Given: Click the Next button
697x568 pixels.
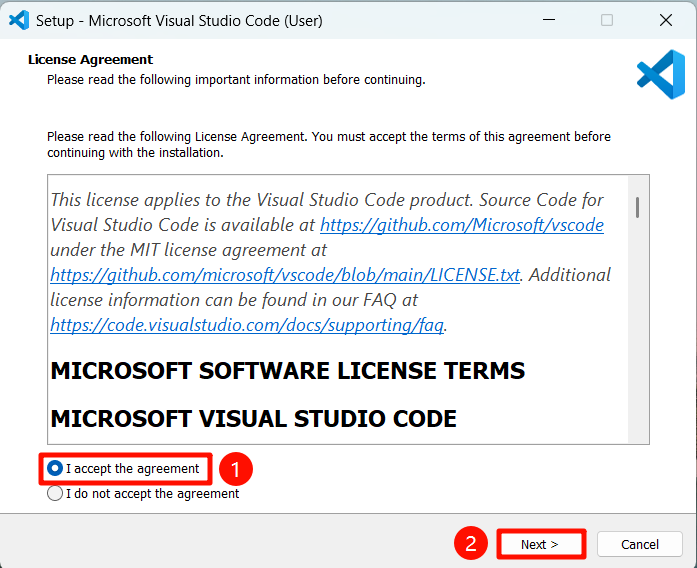Looking at the screenshot, I should point(541,544).
